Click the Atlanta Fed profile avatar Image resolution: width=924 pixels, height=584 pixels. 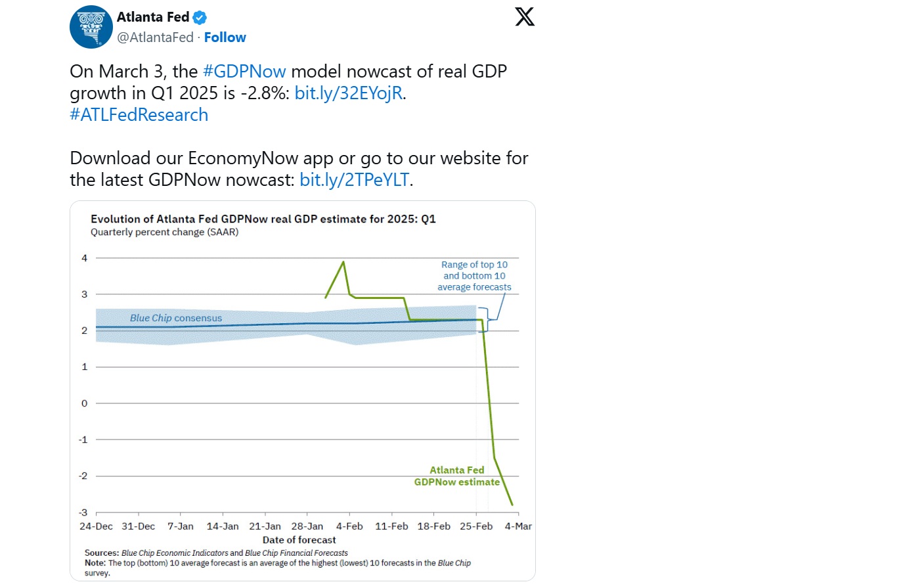[x=91, y=27]
